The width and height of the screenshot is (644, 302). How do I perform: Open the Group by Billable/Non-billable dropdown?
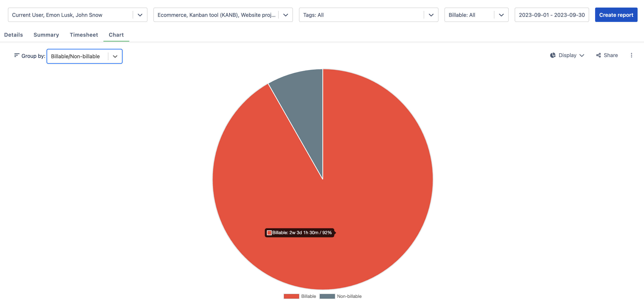[x=85, y=56]
